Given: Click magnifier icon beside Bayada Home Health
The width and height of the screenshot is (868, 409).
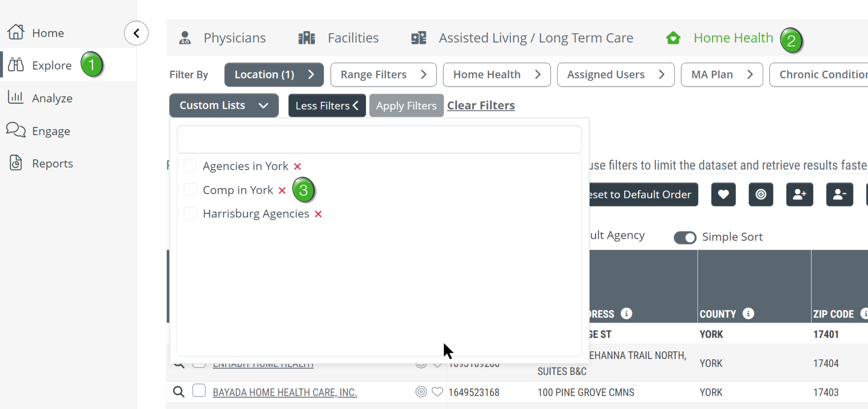Looking at the screenshot, I should click(179, 391).
